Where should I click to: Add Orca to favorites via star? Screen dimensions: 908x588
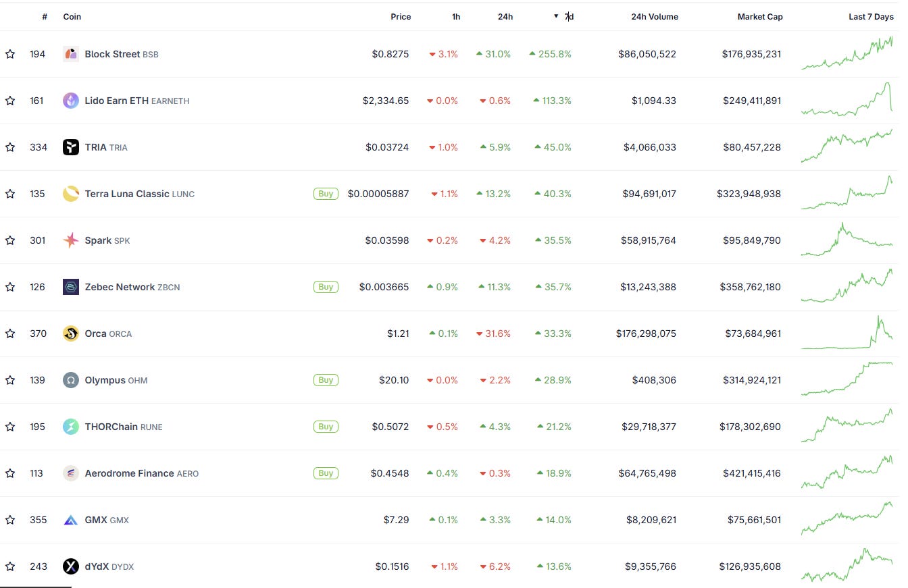10,333
